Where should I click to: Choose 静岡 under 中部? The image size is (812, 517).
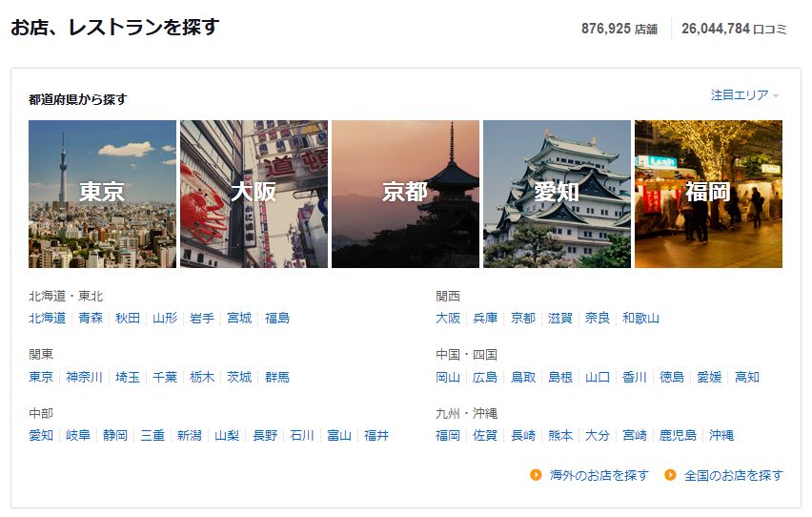115,435
